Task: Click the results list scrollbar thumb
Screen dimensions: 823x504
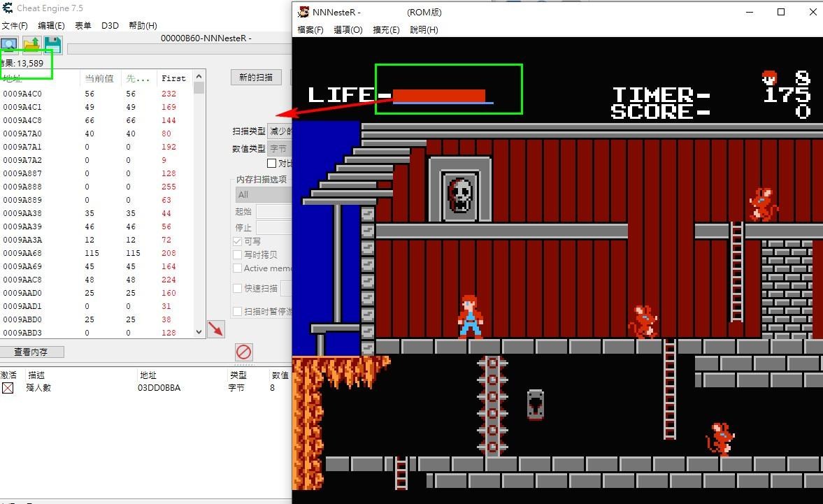Action: tap(199, 88)
